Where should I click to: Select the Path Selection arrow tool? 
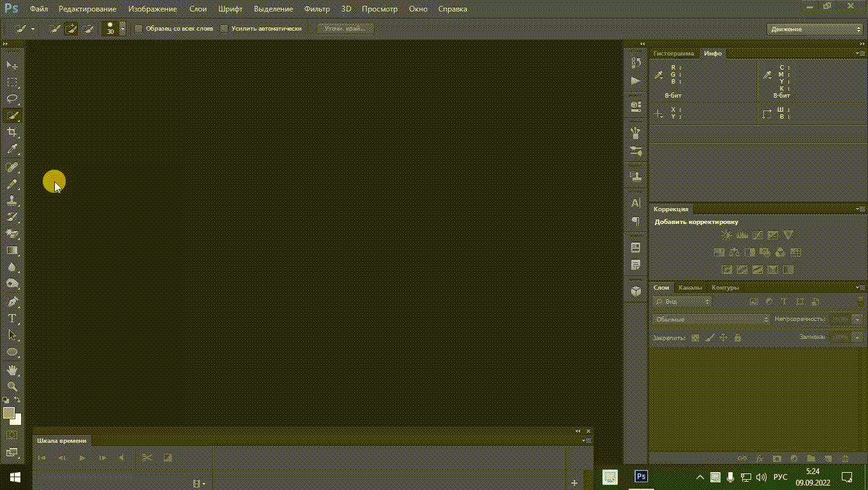click(x=12, y=334)
